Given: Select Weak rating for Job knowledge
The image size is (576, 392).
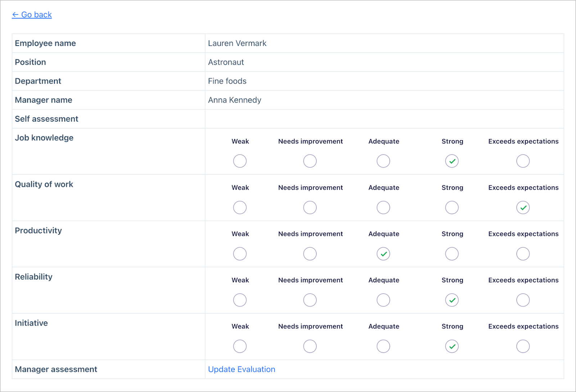Looking at the screenshot, I should tap(240, 161).
